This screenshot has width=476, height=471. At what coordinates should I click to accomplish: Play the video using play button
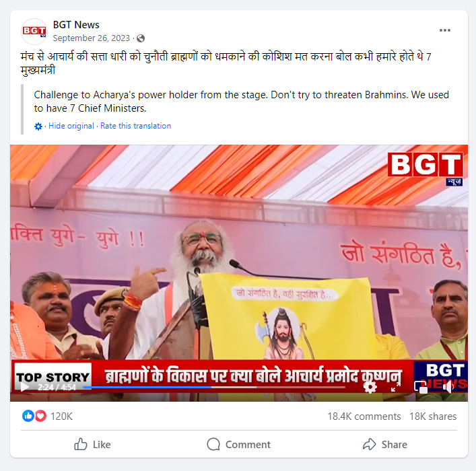[x=25, y=387]
